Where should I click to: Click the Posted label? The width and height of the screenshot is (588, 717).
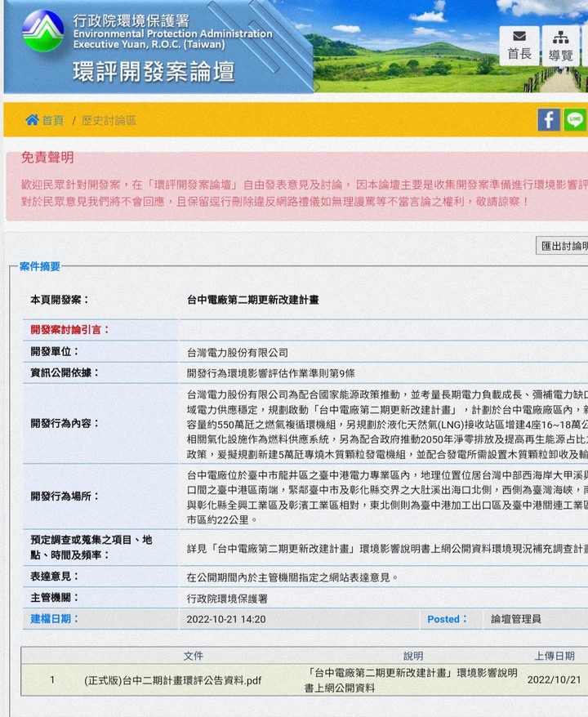[447, 619]
